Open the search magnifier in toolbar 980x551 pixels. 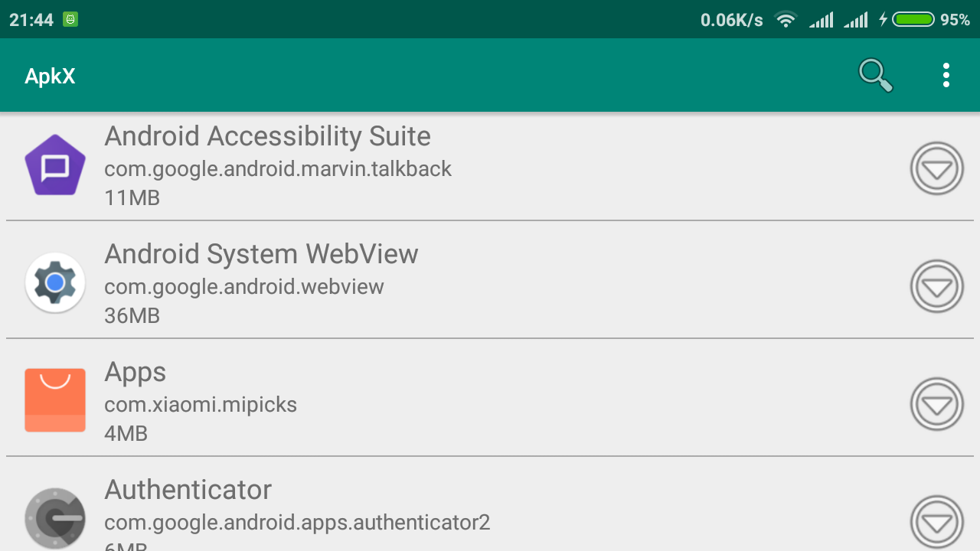(x=875, y=75)
